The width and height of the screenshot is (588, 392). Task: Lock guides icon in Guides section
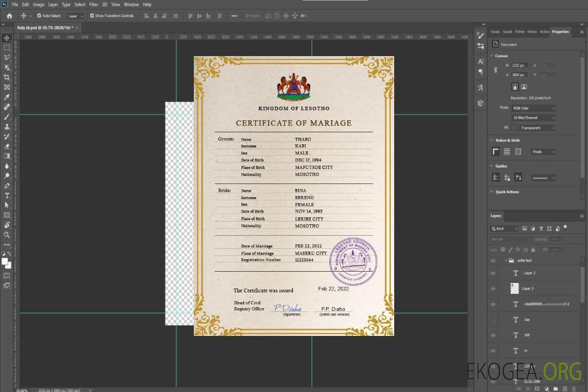point(507,178)
